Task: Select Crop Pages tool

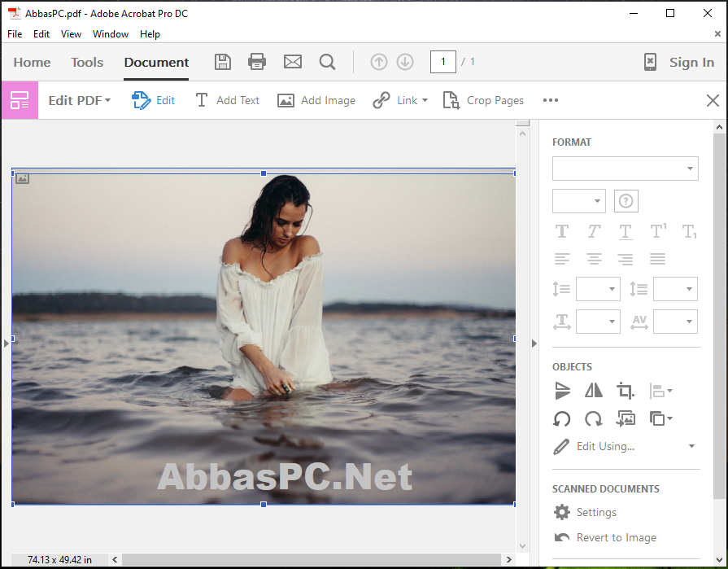Action: [x=483, y=100]
